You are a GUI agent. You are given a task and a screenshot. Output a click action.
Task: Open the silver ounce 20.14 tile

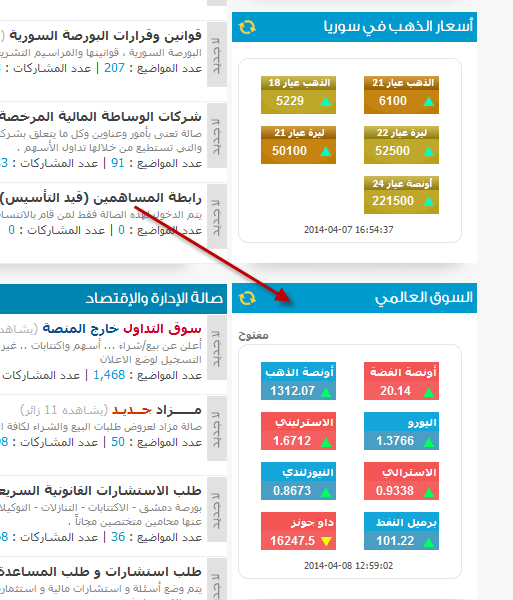pyautogui.click(x=401, y=381)
